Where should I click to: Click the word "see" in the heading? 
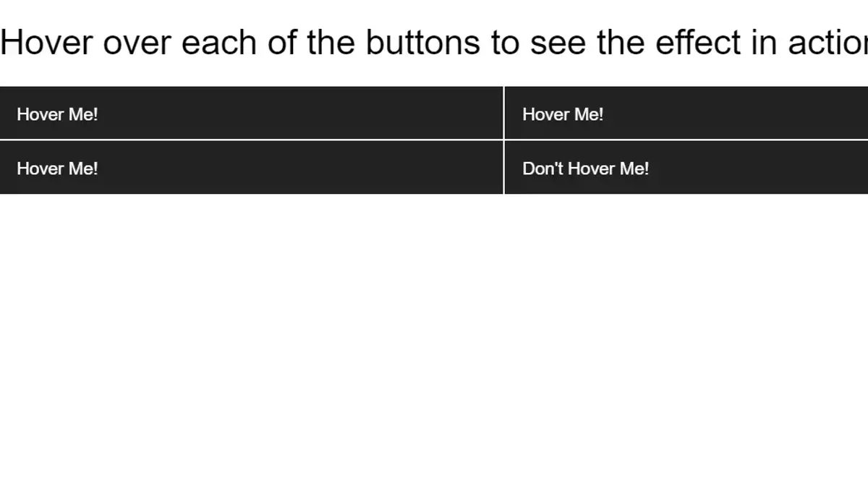pyautogui.click(x=558, y=42)
